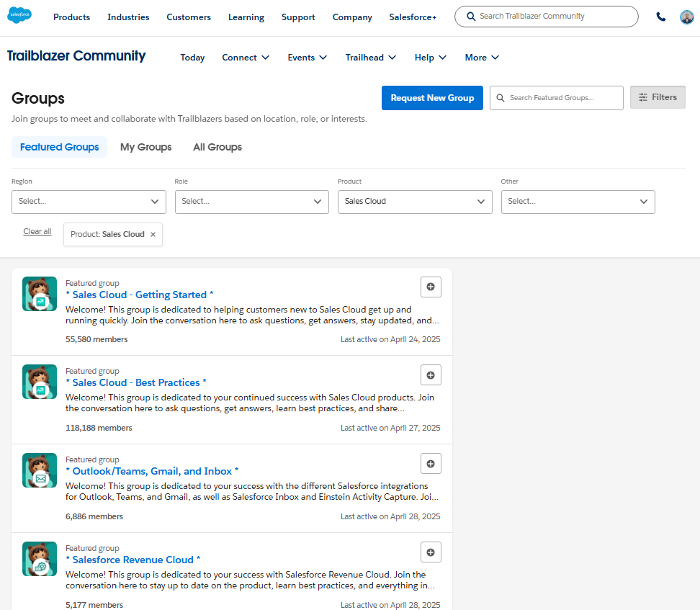Screen dimensions: 700x610
Task: Click the 118,188 members count
Action: (99, 428)
